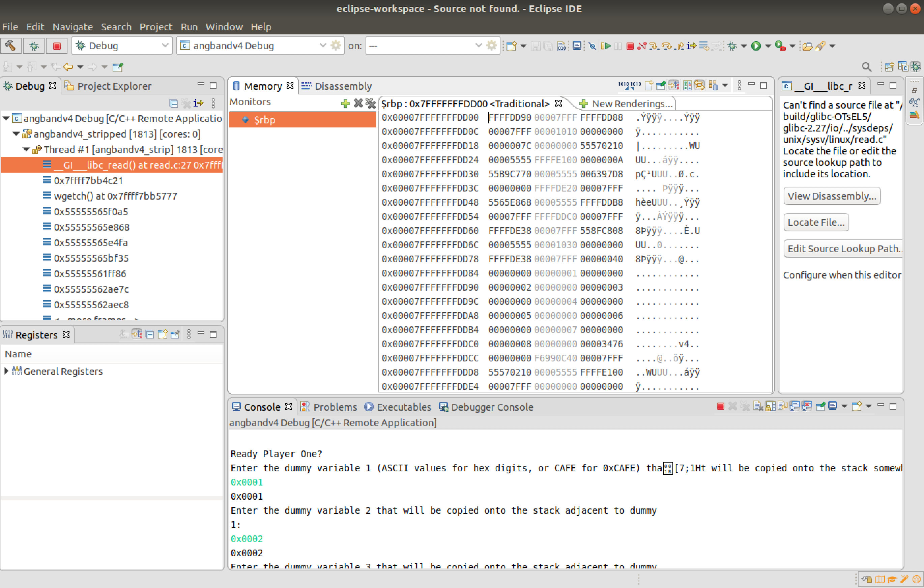Image resolution: width=924 pixels, height=588 pixels.
Task: Open the New Renderings tab
Action: (626, 104)
